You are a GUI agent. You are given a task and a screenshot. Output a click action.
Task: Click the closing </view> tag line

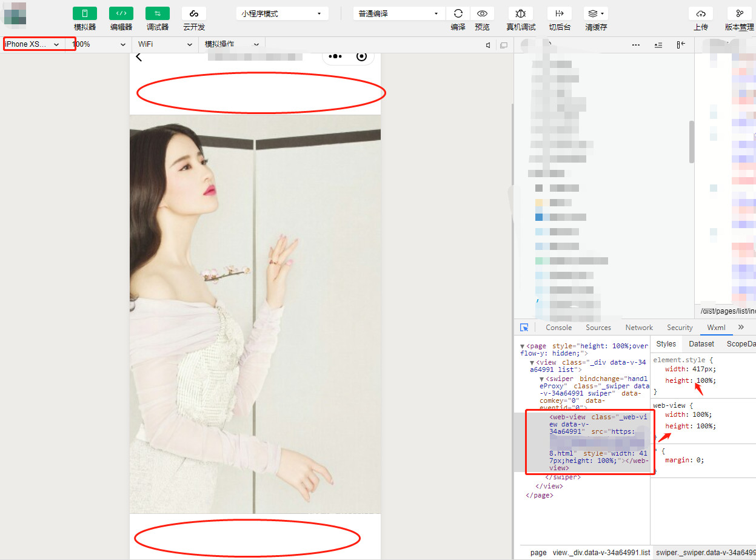[549, 486]
